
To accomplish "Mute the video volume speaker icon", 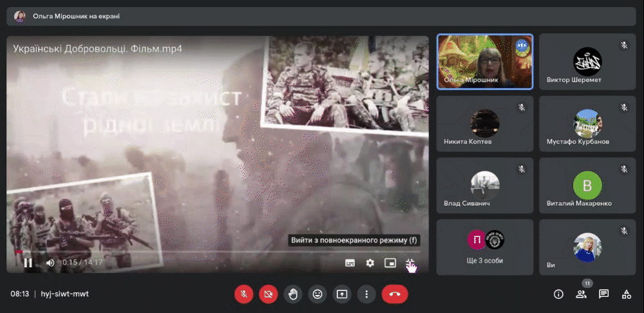I will pyautogui.click(x=50, y=263).
